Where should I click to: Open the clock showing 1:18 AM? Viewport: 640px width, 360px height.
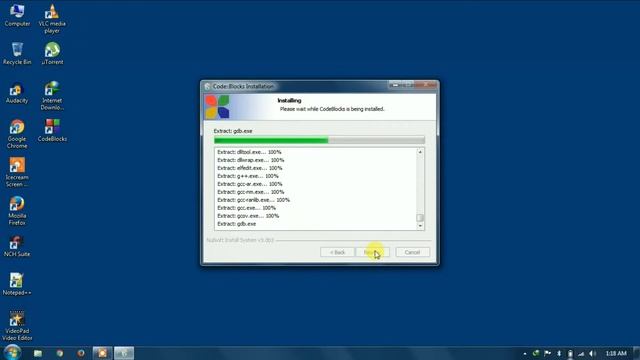[616, 353]
